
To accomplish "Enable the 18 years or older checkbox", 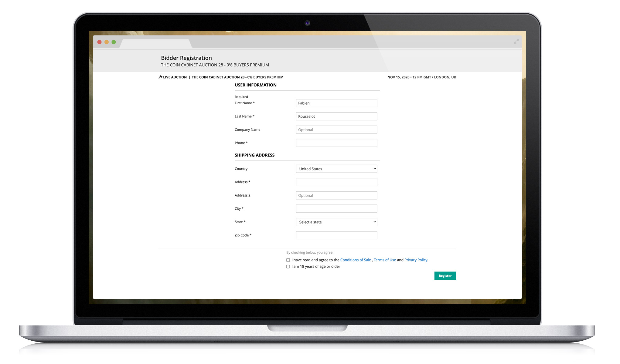I will (x=288, y=266).
